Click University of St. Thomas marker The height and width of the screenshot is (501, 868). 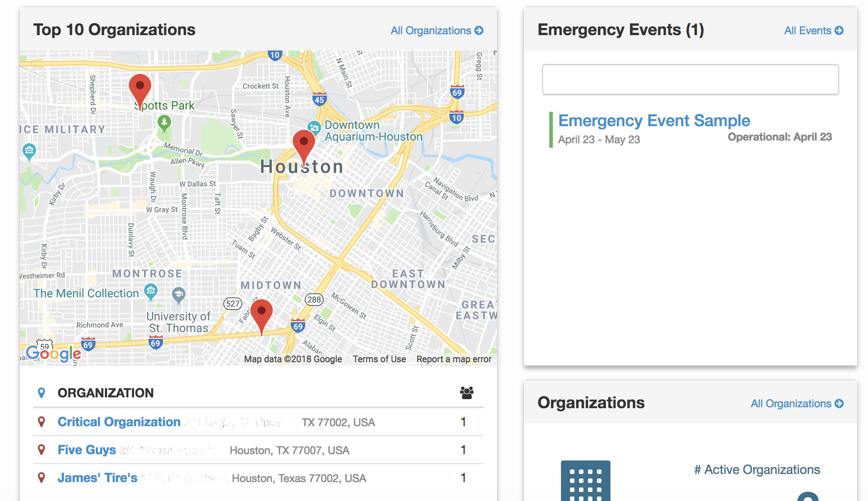coord(179,296)
